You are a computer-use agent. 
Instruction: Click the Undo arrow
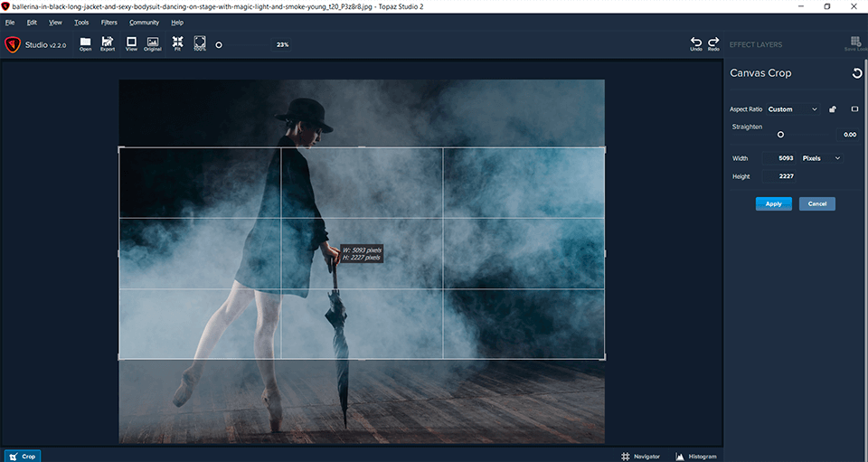[695, 42]
